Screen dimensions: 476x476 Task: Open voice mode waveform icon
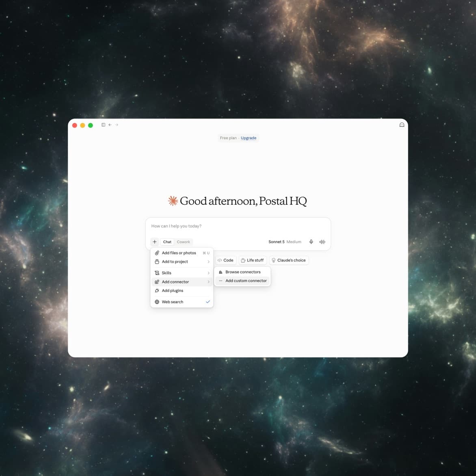(322, 242)
